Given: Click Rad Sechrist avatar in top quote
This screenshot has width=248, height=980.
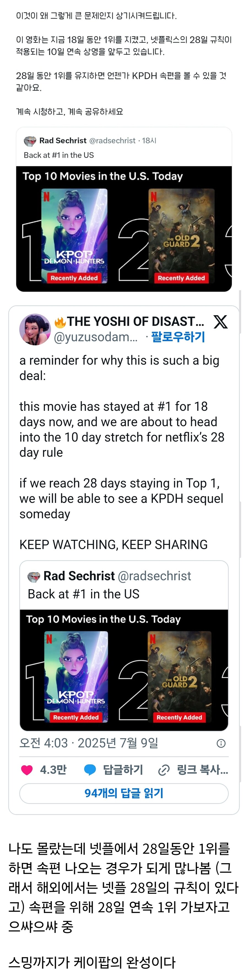Looking at the screenshot, I should point(30,141).
